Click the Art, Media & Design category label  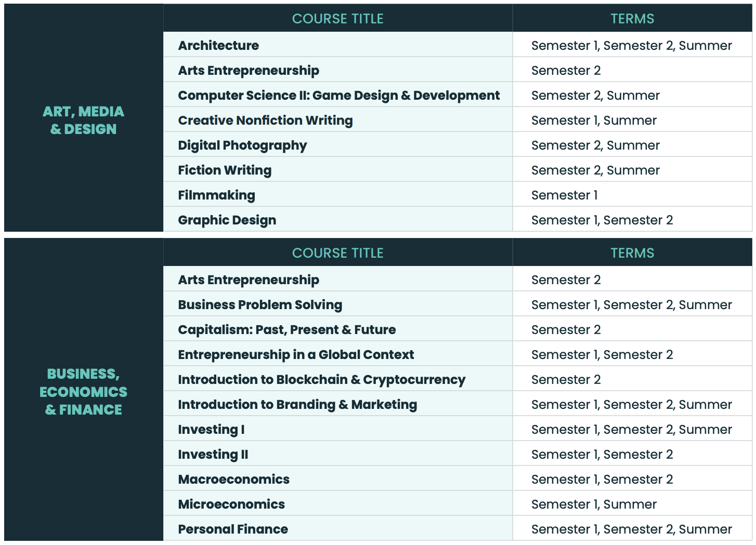[x=83, y=121]
